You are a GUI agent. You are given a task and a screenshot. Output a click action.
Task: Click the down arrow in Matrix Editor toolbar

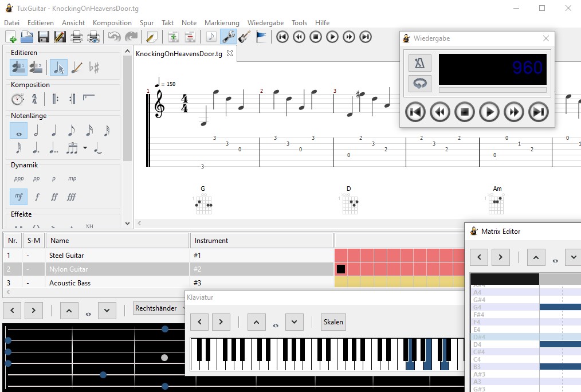(573, 257)
